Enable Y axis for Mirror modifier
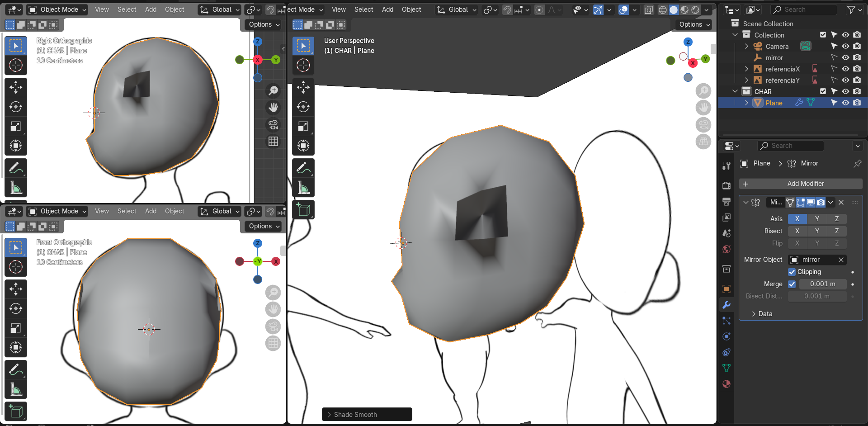 (817, 219)
